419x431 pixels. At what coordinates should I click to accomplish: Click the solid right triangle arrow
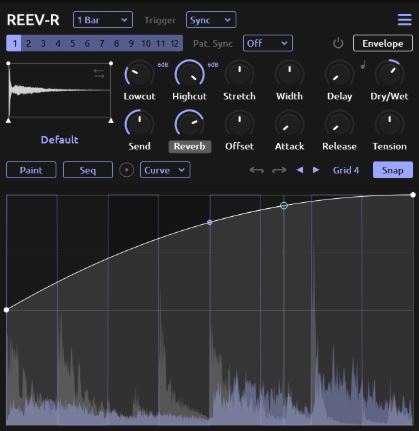(x=316, y=170)
